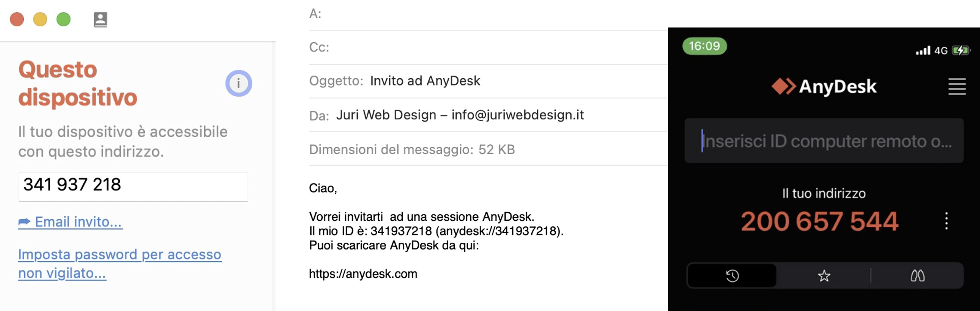Click the battery charging status icon
The image size is (980, 311).
961,50
